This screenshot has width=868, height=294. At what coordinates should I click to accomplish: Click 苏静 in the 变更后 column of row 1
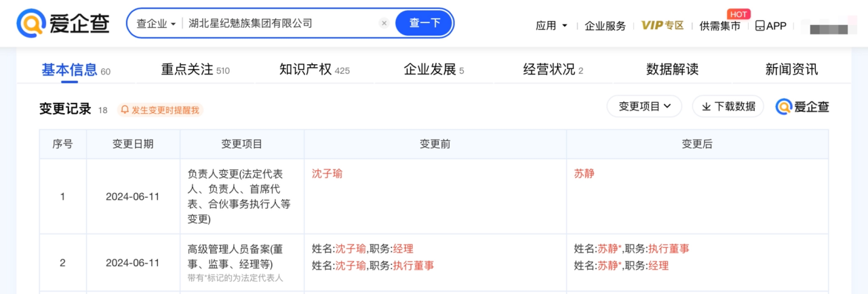click(x=584, y=173)
